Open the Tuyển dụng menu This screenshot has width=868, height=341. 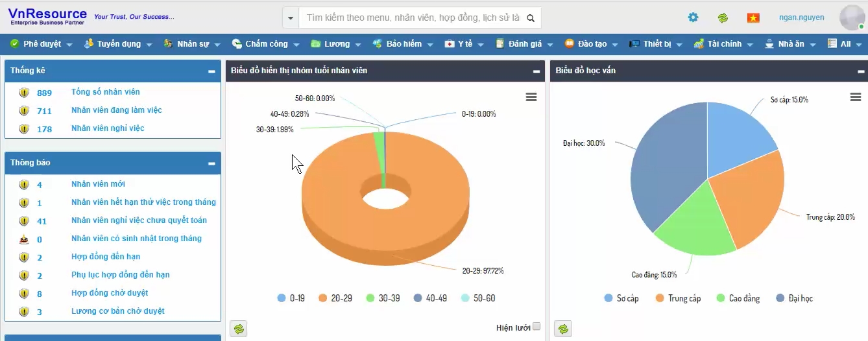119,44
